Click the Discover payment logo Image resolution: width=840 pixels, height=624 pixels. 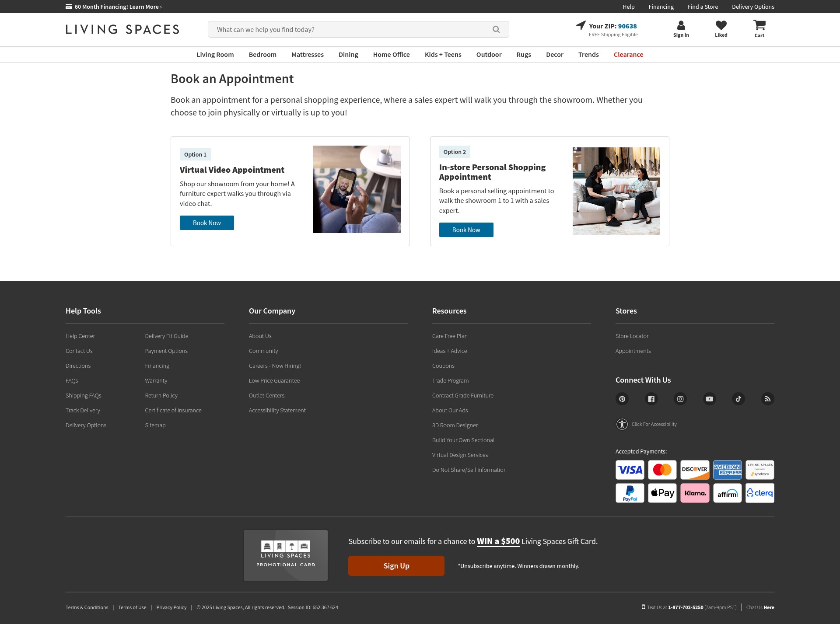pyautogui.click(x=695, y=470)
